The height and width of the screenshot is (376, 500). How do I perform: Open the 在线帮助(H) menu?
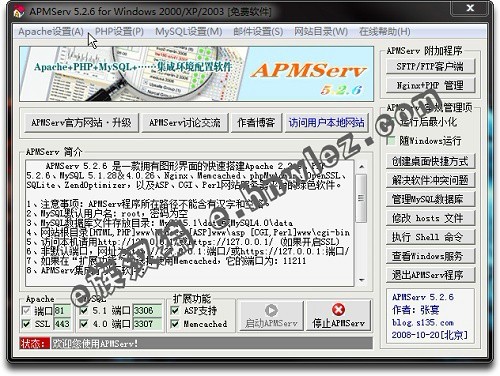point(385,32)
